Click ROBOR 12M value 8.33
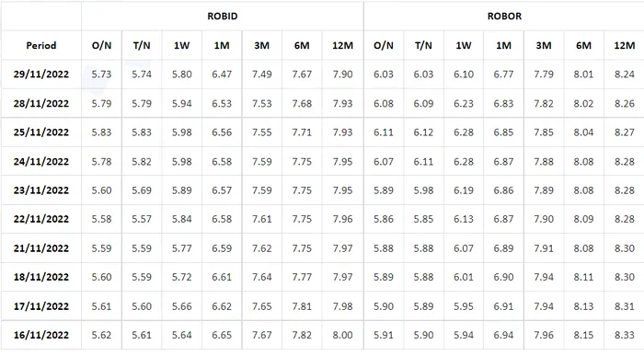Viewport: 644px width, 356px height. (x=625, y=335)
